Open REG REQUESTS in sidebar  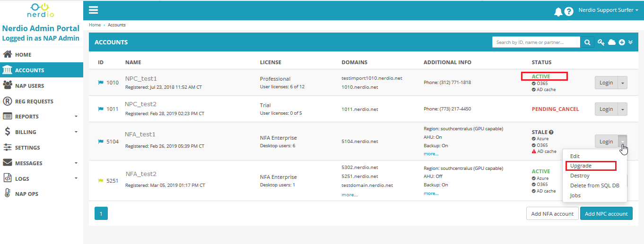coord(42,101)
